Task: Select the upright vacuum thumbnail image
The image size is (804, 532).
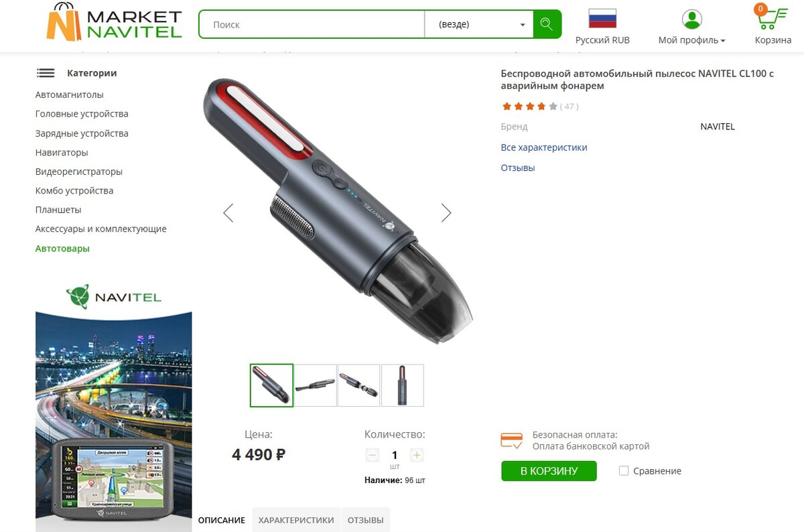Action: [x=403, y=385]
